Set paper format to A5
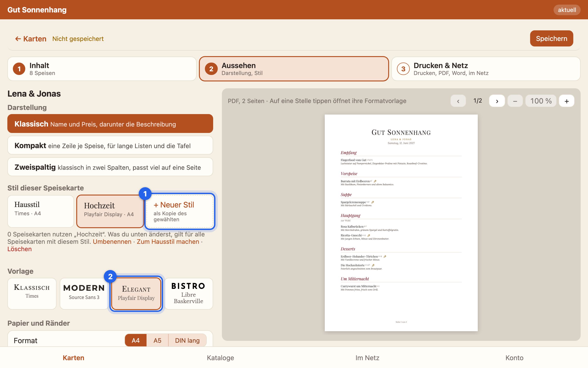This screenshot has height=368, width=588. point(157,340)
